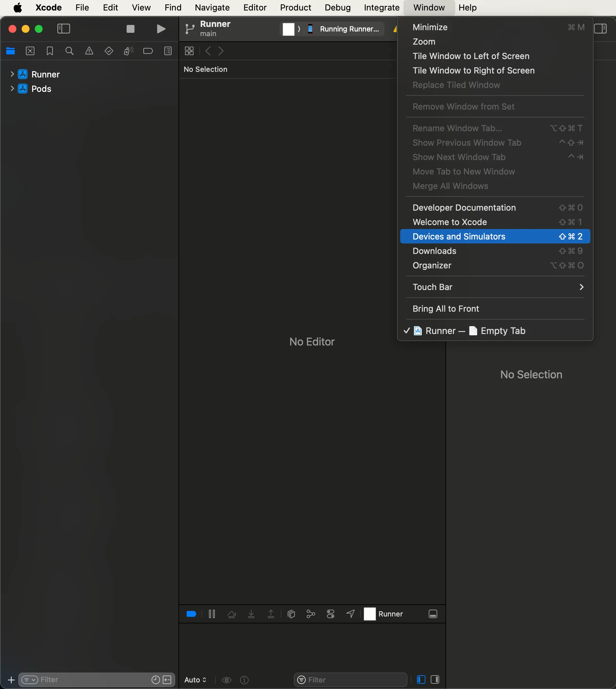Pause program execution in debug bar
This screenshot has width=616, height=689.
tap(212, 614)
